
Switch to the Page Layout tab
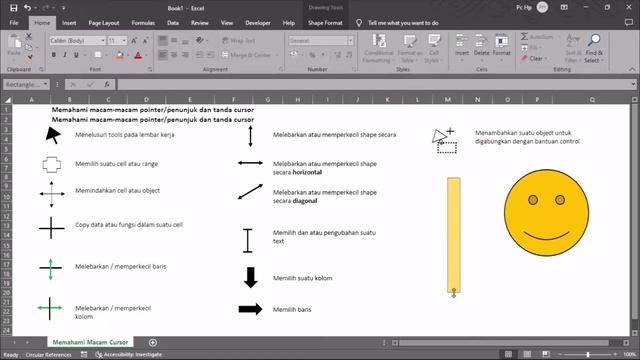point(104,23)
